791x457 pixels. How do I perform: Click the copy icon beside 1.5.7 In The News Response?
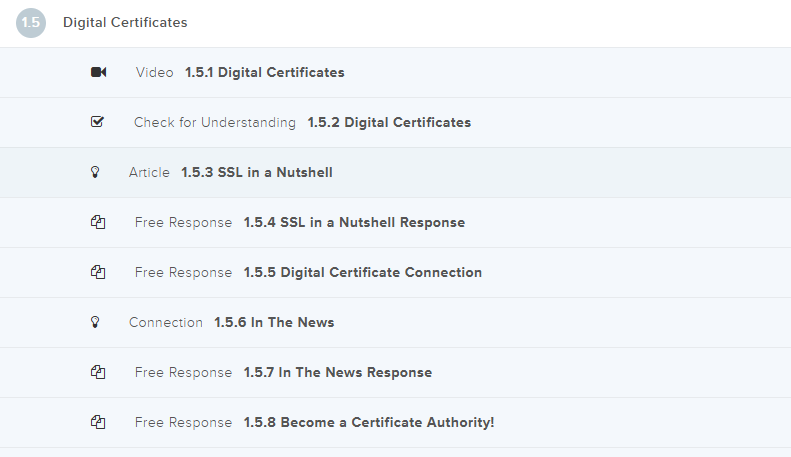pyautogui.click(x=98, y=372)
